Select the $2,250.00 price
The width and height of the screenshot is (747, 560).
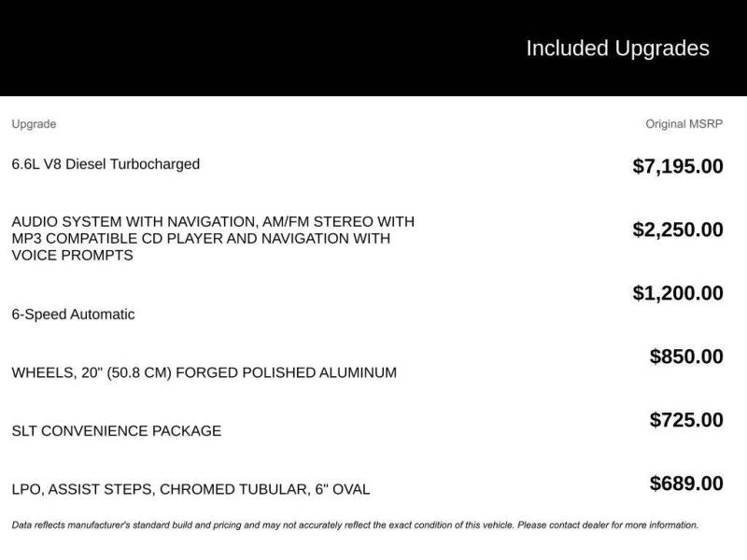tap(678, 230)
